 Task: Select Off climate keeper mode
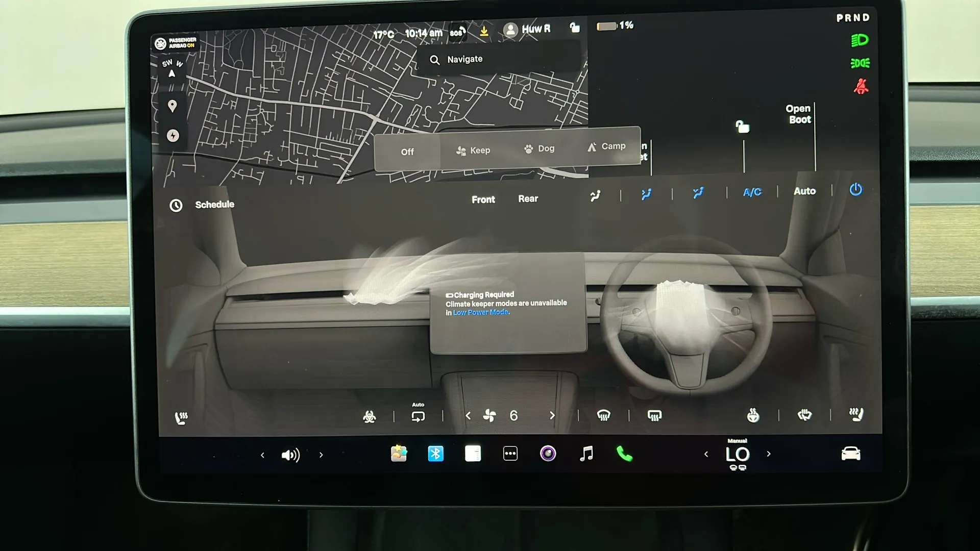407,152
